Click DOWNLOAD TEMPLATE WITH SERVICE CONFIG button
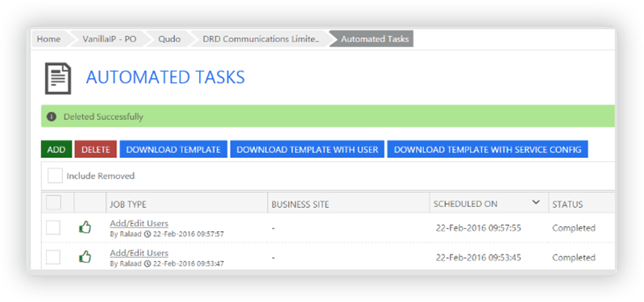Screen dimensions: 644x302 tap(488, 149)
